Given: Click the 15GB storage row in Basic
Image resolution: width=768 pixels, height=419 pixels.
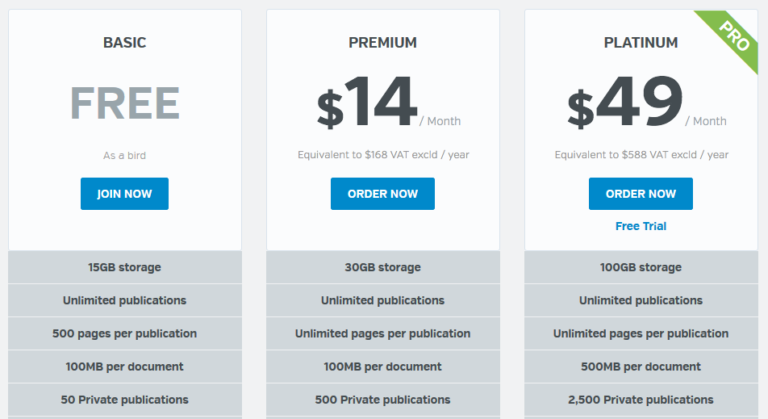Looking at the screenshot, I should [124, 267].
